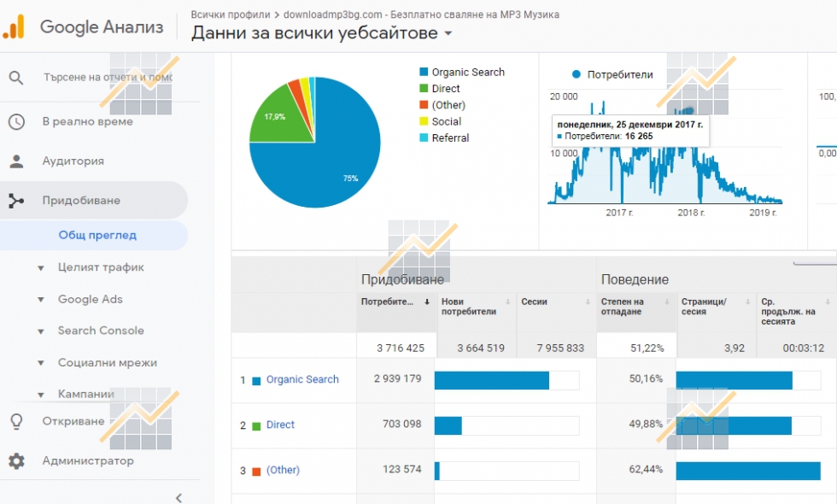Click the Organic Search legend color square

(424, 72)
